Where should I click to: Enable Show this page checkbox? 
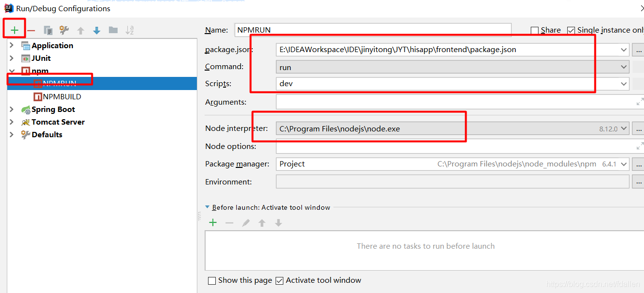coord(212,280)
